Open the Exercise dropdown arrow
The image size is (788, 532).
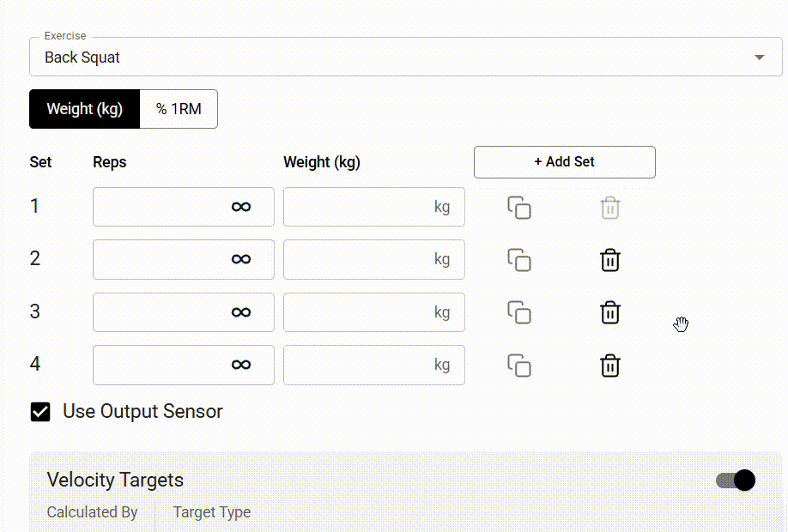760,57
